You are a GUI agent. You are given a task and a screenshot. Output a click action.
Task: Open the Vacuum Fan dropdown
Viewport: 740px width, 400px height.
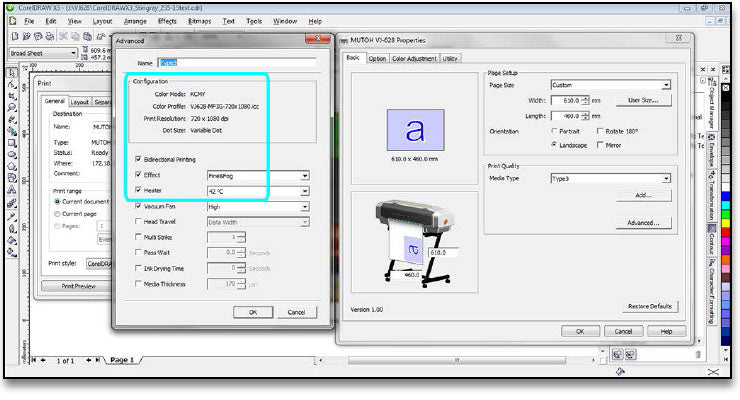pos(305,207)
